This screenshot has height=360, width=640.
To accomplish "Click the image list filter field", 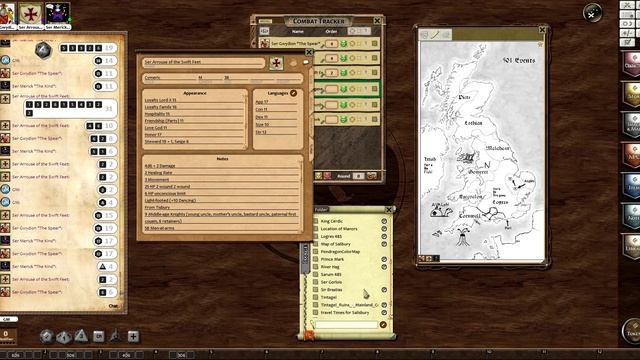I will [346, 324].
